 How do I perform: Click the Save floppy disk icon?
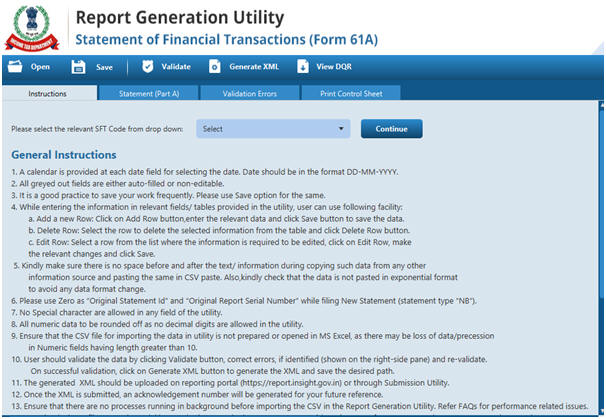pos(77,67)
